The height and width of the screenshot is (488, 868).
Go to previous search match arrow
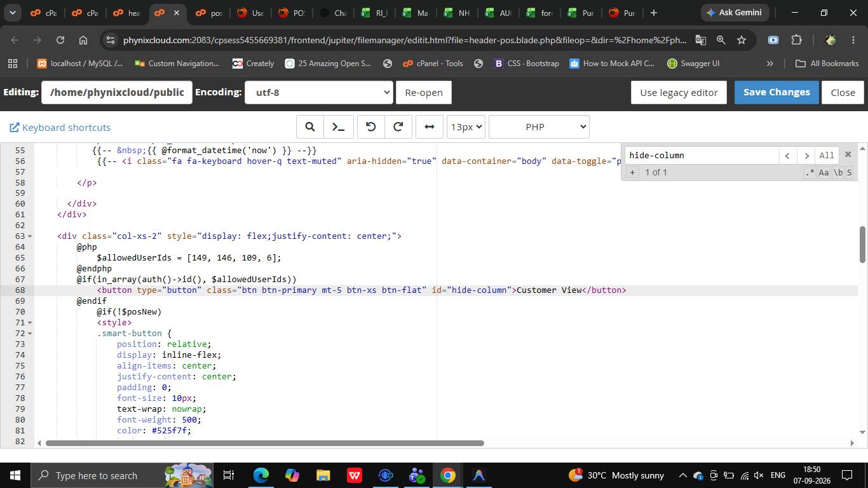click(787, 155)
